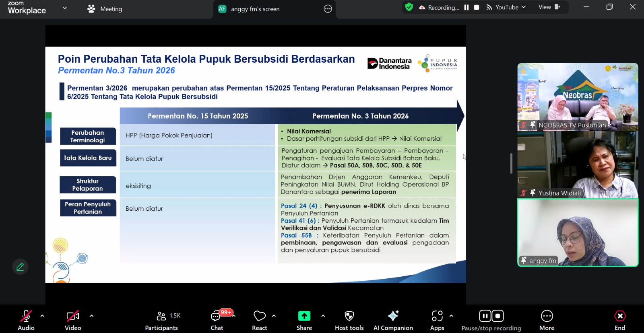Click Permentan No. 15 Tahun 2025 header
The height and width of the screenshot is (333, 644).
pyautogui.click(x=198, y=116)
